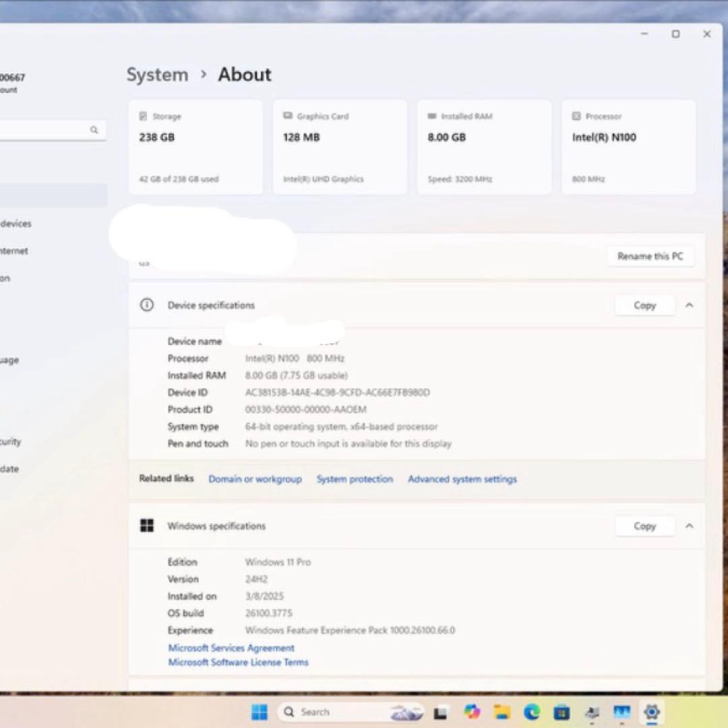728x728 pixels.
Task: Open Windows Update from the sidebar
Action: [9, 468]
